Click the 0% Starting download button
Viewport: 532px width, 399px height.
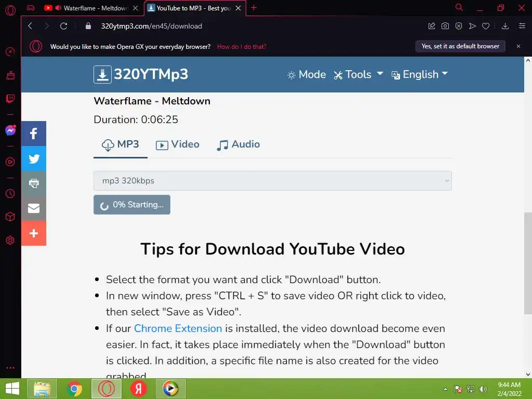(x=132, y=205)
